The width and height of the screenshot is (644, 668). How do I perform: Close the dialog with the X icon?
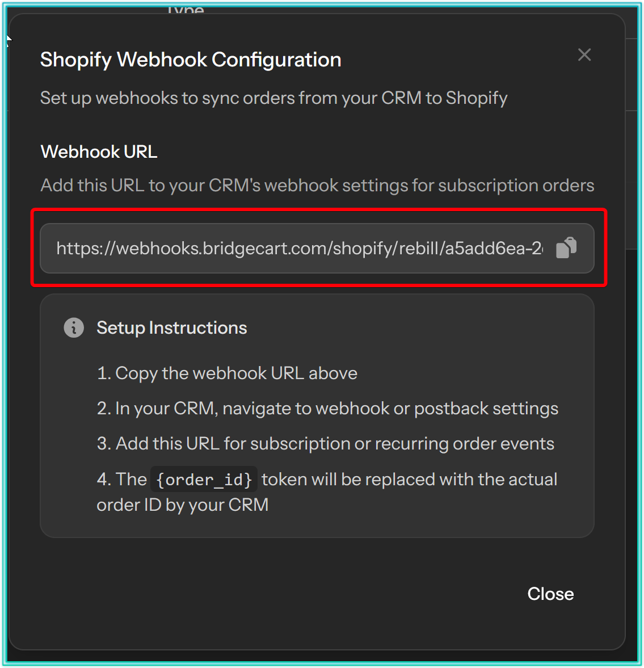click(x=584, y=54)
